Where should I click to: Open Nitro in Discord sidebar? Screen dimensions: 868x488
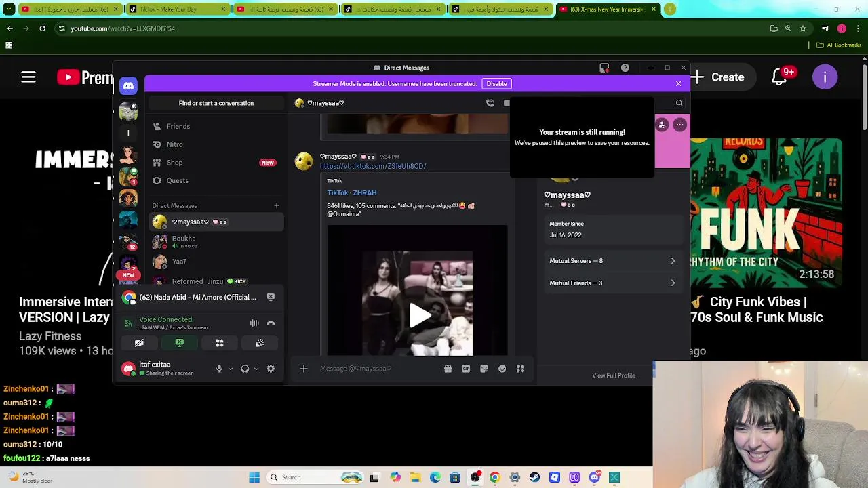216,144
